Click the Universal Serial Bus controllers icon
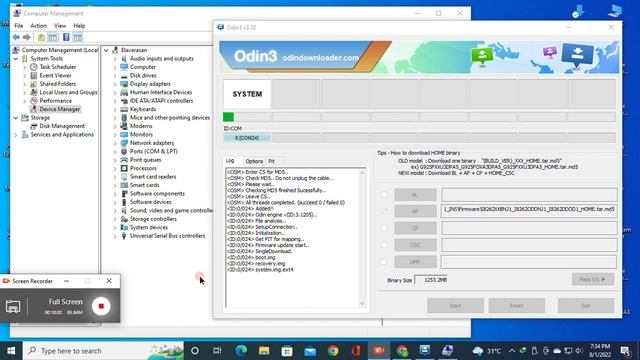The width and height of the screenshot is (640, 360). pos(124,236)
